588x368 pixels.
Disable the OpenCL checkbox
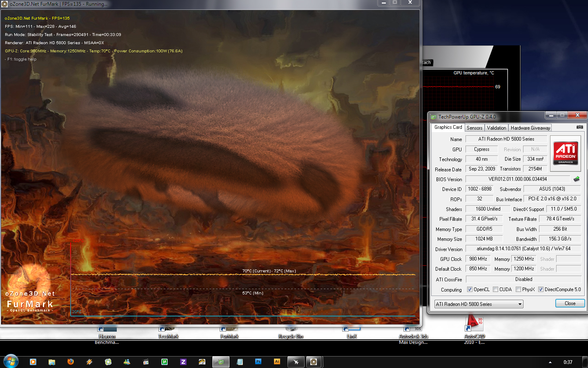coord(470,289)
